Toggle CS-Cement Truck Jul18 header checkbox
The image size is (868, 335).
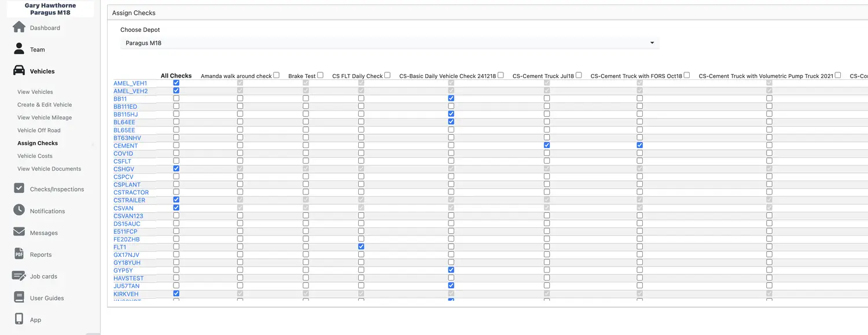[x=579, y=75]
